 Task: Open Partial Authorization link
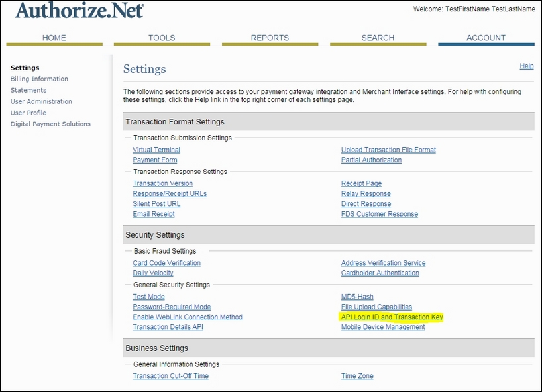[x=371, y=160]
